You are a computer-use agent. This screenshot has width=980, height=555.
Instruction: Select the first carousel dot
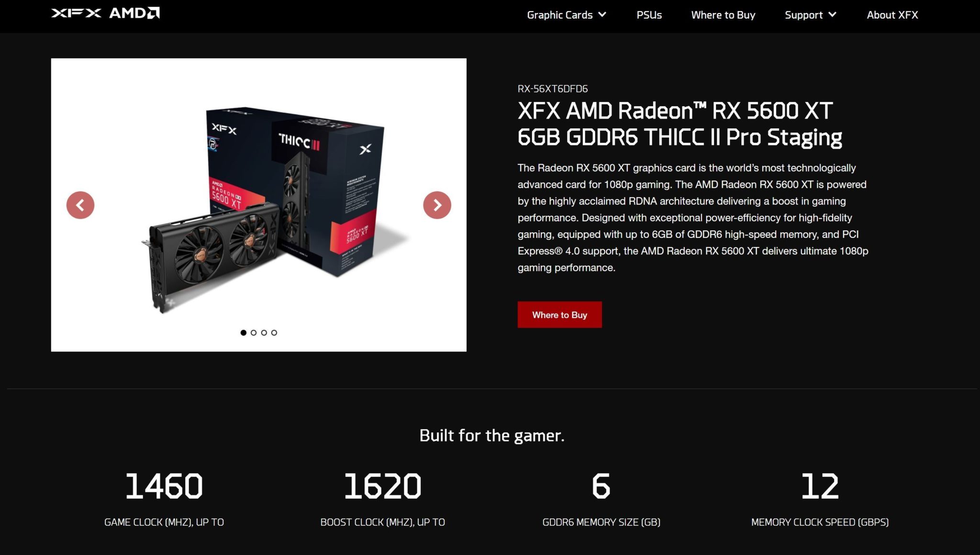[244, 333]
